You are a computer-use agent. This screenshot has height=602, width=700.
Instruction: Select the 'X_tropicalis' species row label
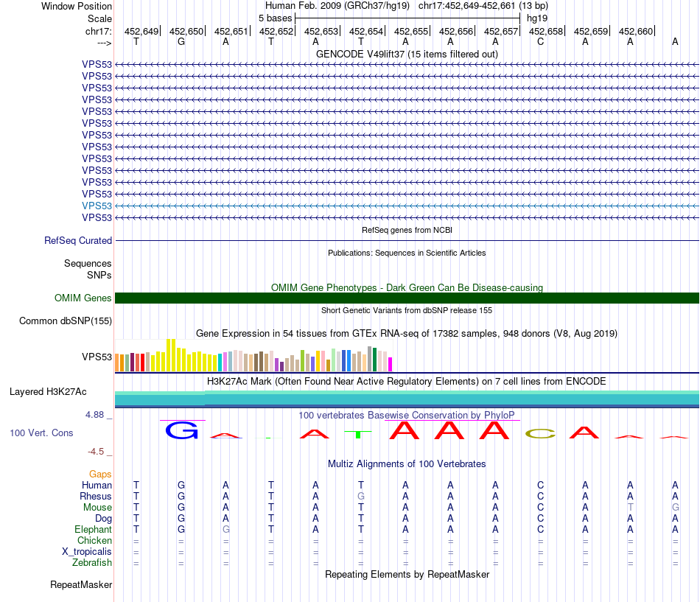[87, 552]
